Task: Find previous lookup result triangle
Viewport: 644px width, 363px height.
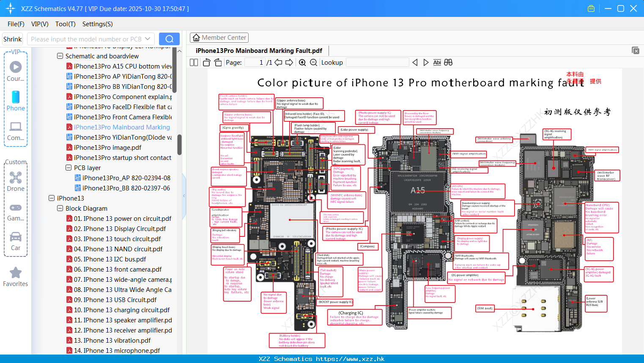Action: click(415, 62)
